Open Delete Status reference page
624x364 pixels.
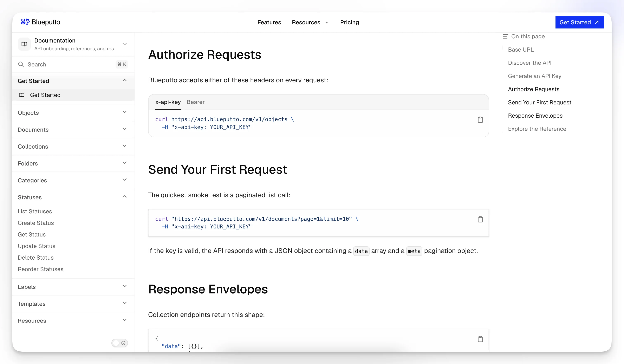36,258
